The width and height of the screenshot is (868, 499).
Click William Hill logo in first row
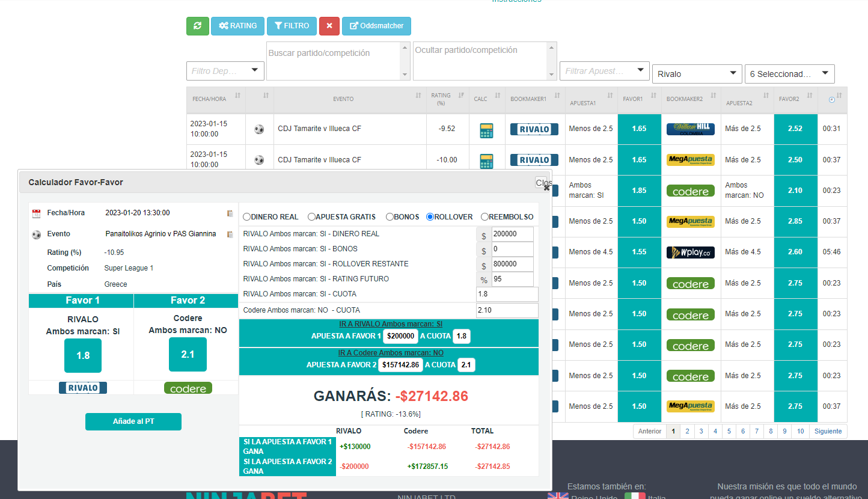coord(691,129)
